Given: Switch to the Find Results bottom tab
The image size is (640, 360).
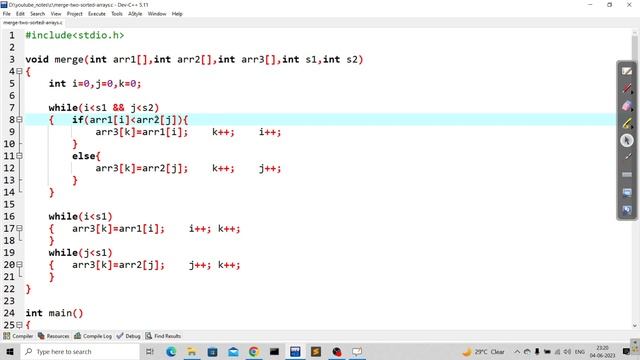Looking at the screenshot, I should (163, 336).
